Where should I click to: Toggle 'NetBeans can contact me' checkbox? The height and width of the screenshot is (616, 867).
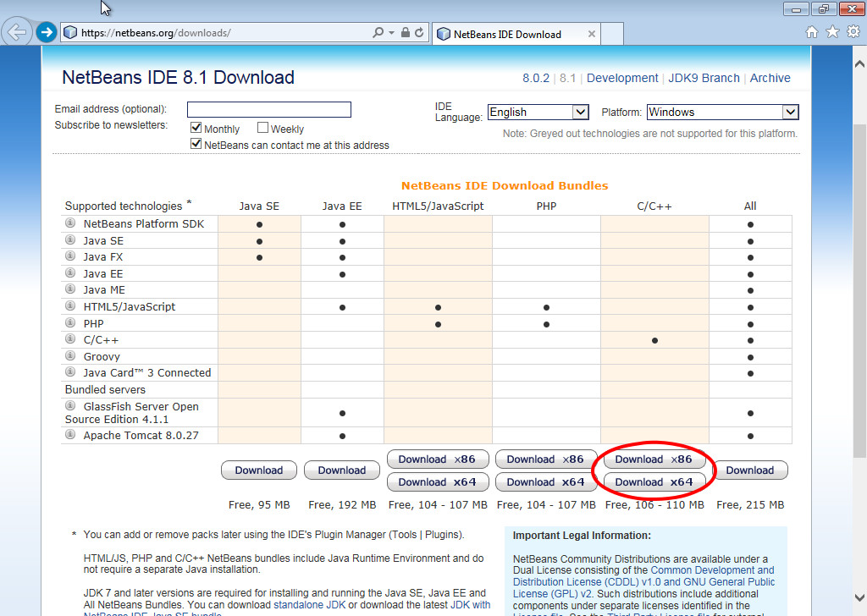(x=196, y=145)
